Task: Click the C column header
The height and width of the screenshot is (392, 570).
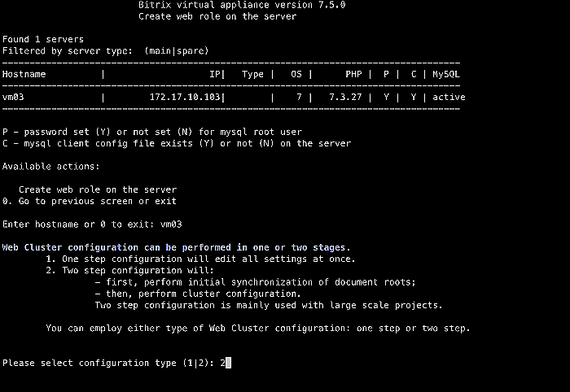Action: pos(414,74)
